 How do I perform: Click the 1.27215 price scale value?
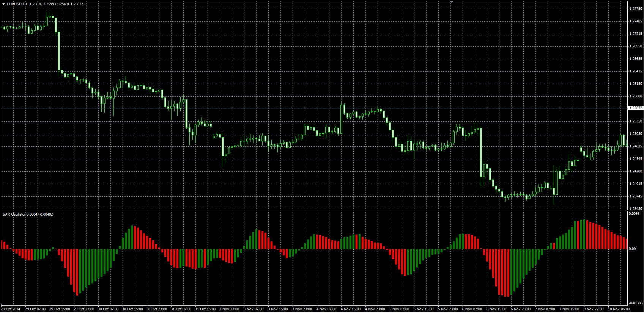(636, 34)
